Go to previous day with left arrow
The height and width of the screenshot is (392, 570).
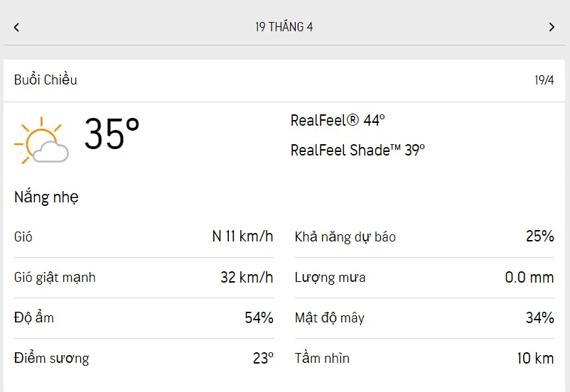pos(16,27)
